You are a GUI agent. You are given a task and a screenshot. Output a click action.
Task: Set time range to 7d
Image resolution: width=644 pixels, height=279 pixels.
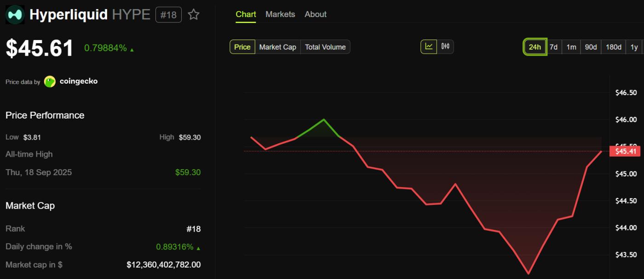tap(554, 47)
